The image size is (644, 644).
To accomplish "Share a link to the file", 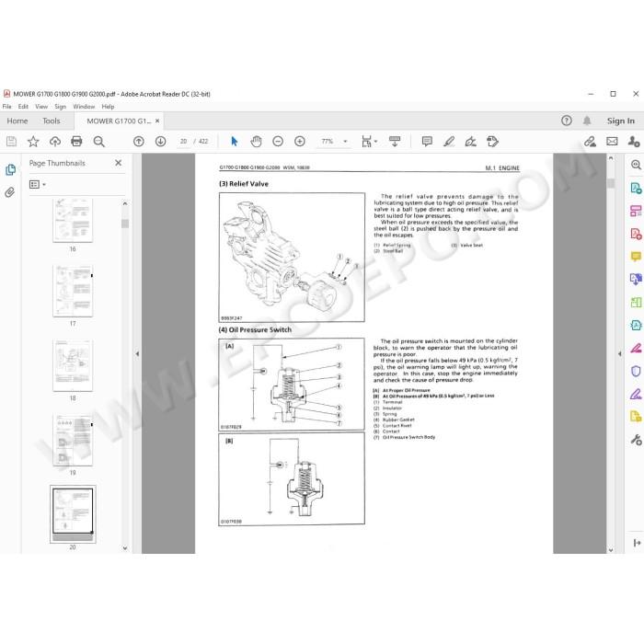I will coord(591,142).
